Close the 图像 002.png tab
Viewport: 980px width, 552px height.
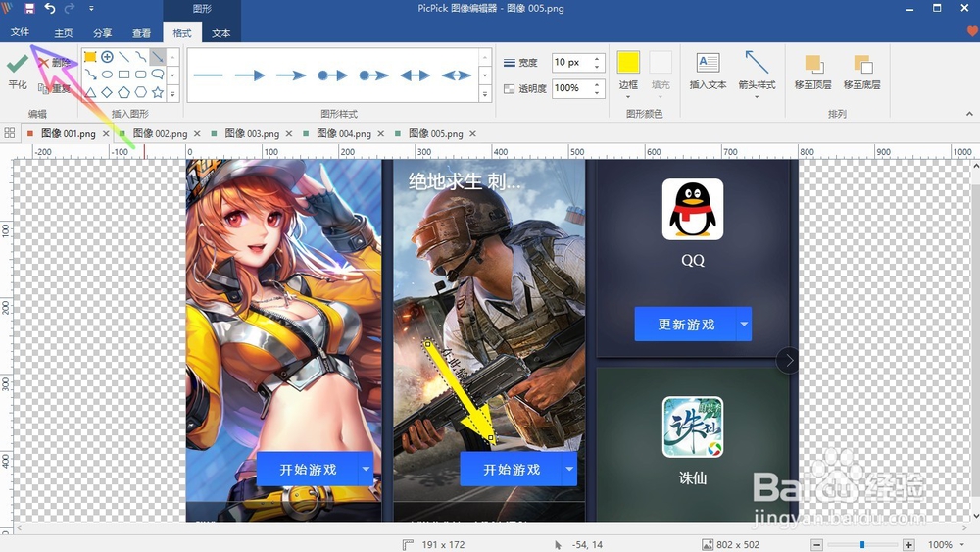(x=197, y=133)
